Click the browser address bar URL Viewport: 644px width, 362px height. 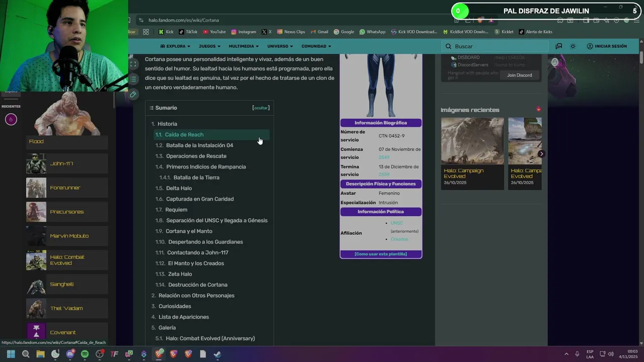click(184, 20)
